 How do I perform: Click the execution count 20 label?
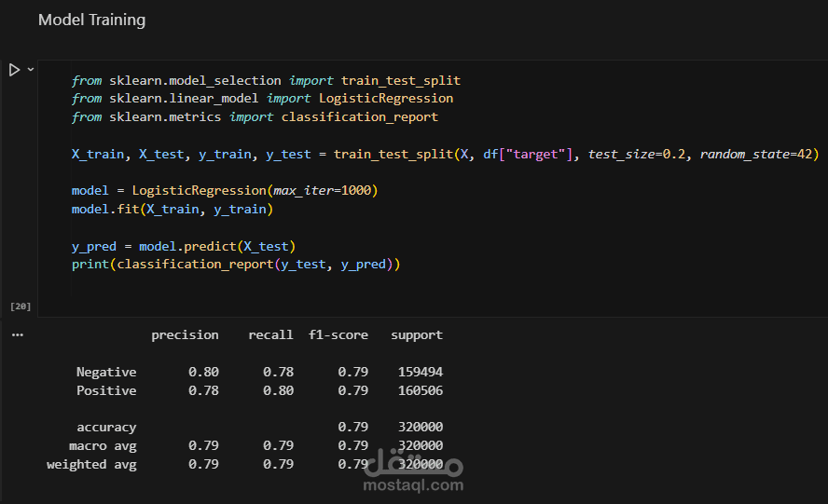click(20, 306)
